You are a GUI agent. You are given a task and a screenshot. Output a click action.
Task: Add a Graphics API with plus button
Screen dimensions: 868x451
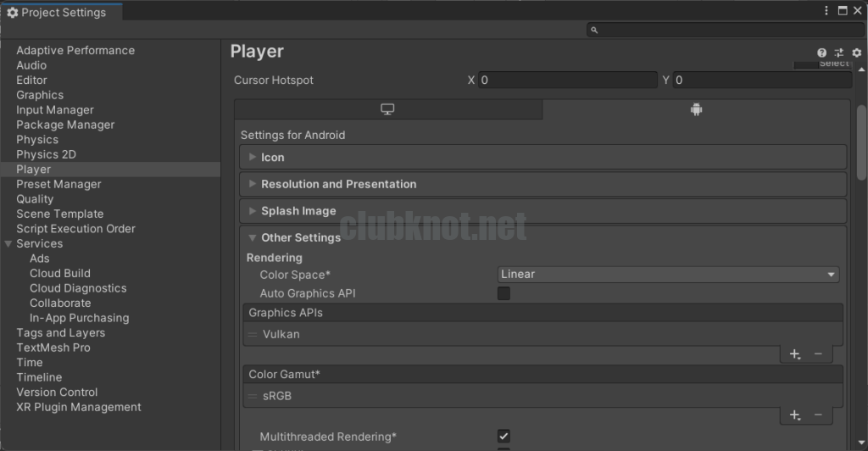794,354
